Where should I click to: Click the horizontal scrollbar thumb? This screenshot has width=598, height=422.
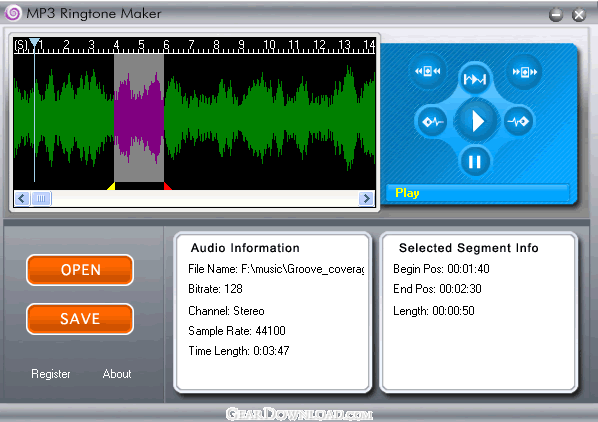tap(41, 199)
